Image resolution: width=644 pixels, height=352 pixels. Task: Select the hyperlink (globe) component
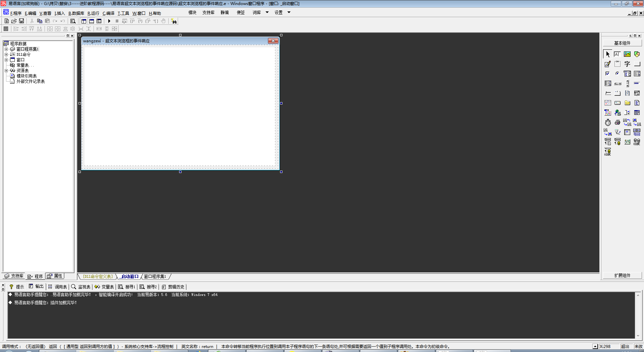[617, 113]
